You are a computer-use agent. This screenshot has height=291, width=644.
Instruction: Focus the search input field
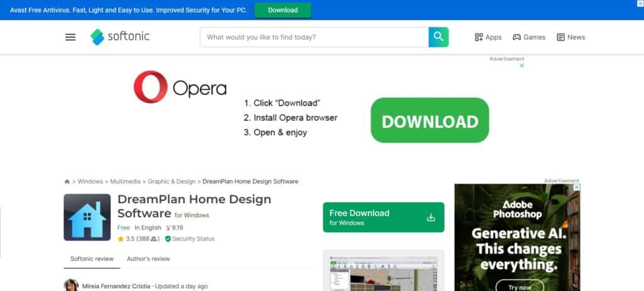point(314,37)
